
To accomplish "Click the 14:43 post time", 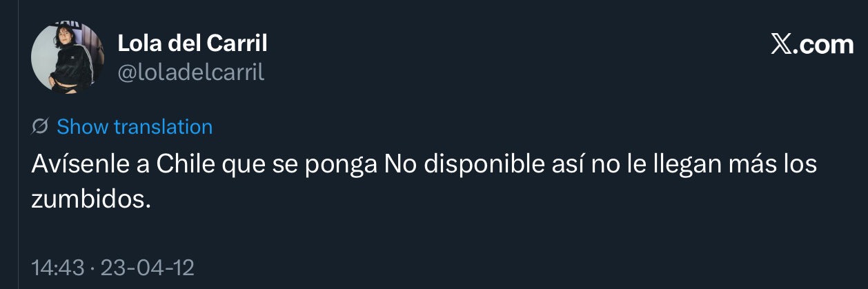I will coord(58,267).
